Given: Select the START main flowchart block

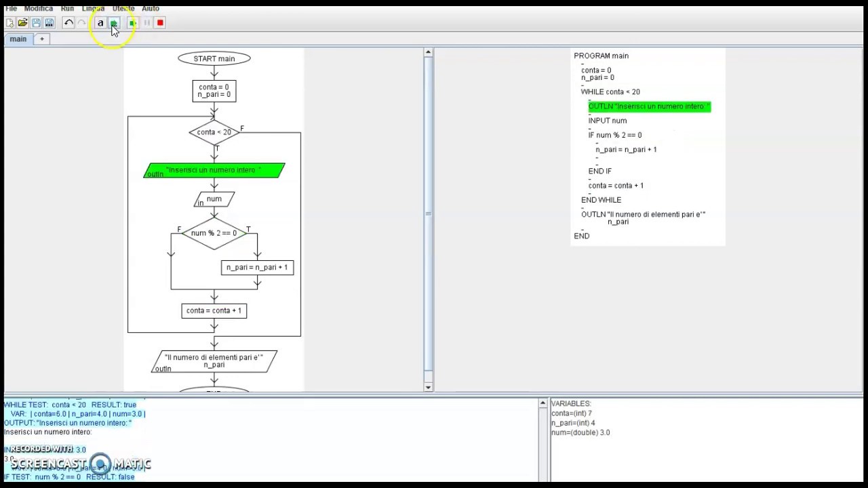Looking at the screenshot, I should [x=214, y=59].
